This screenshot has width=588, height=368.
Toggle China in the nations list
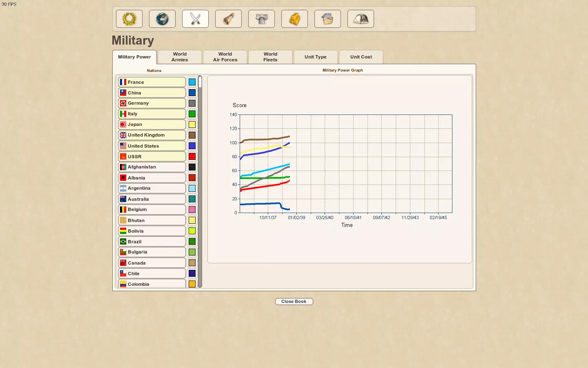152,93
